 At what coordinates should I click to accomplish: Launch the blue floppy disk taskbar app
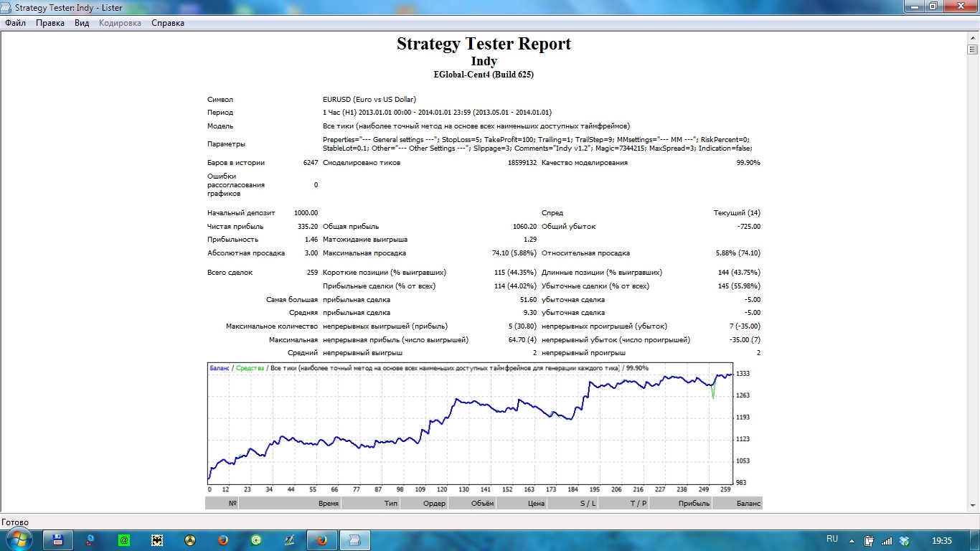(59, 540)
